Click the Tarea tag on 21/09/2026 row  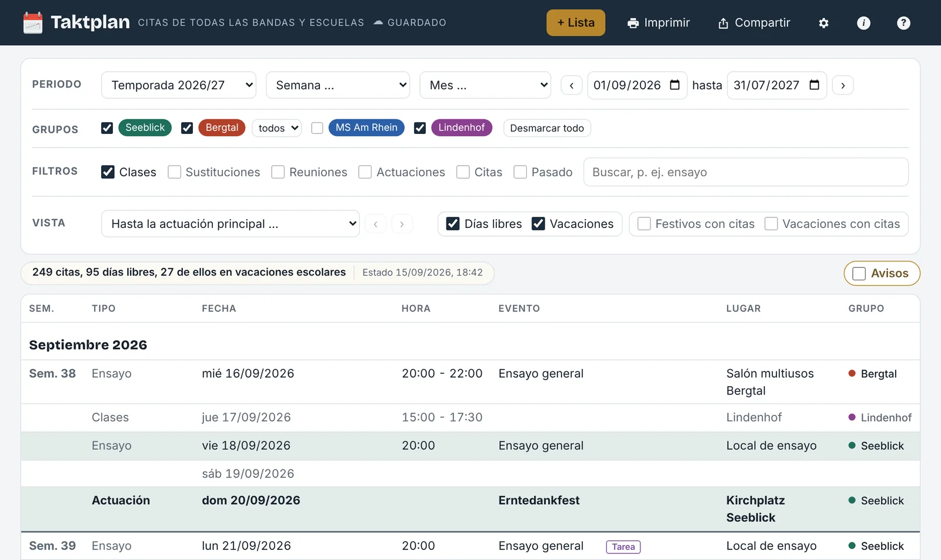[623, 547]
